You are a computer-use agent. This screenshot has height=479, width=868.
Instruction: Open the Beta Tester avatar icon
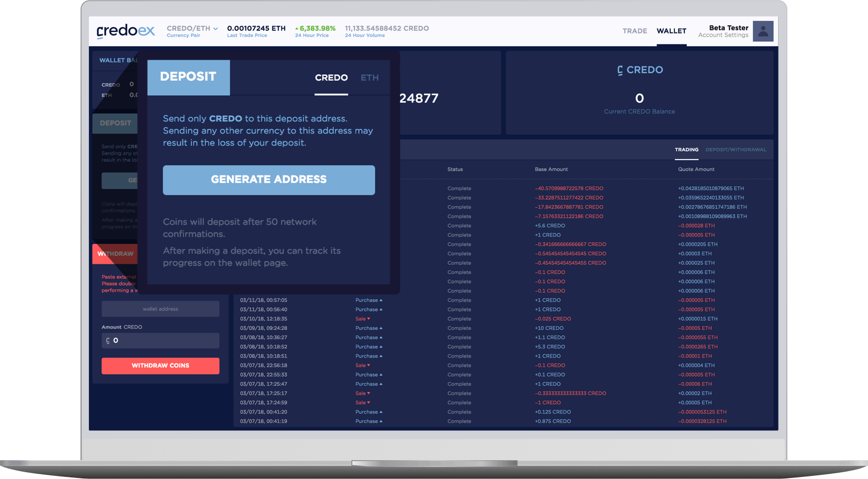(763, 31)
